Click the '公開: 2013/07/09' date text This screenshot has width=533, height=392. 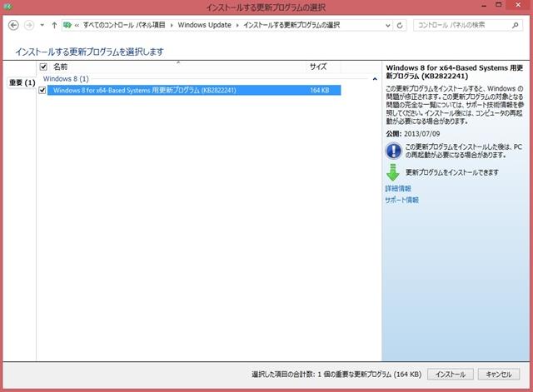coord(413,134)
